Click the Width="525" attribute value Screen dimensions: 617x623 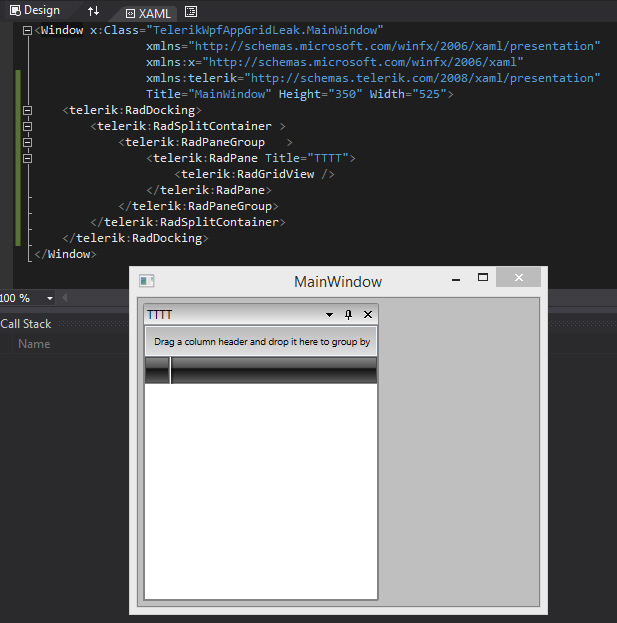(429, 94)
